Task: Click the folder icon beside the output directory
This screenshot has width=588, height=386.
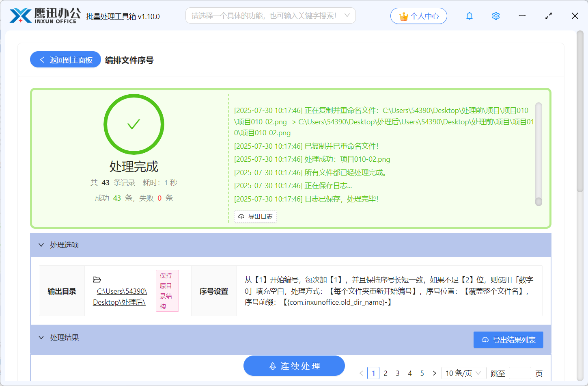Action: coord(97,280)
